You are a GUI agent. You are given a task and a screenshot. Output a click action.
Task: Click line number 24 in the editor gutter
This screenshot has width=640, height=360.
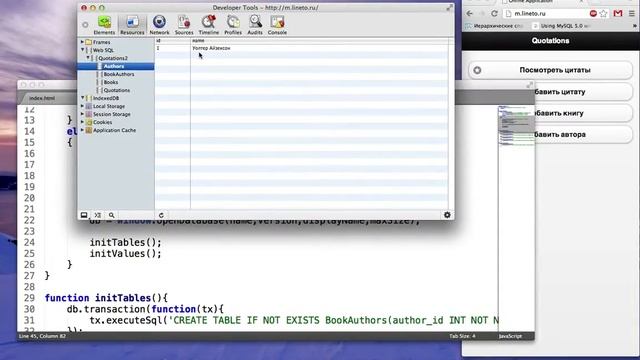coord(29,242)
